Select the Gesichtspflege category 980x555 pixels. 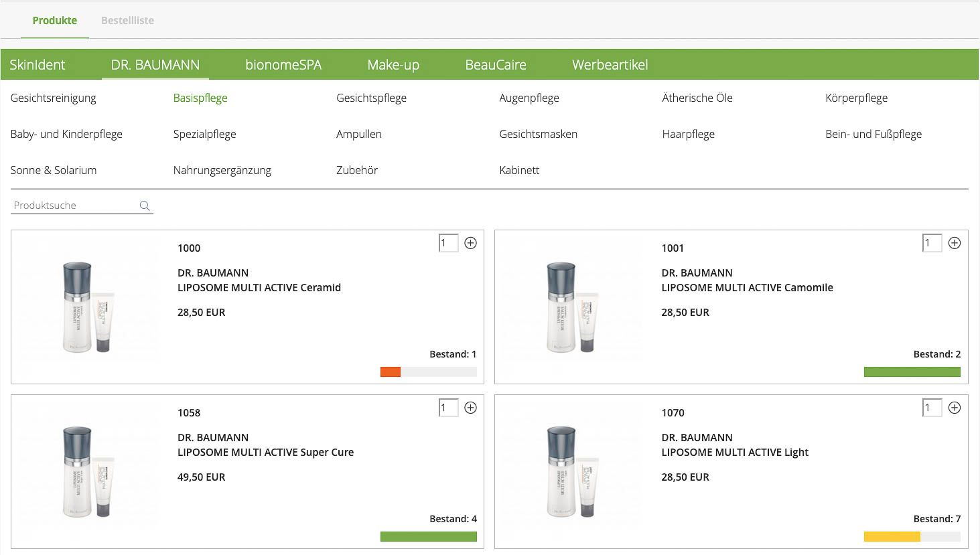click(x=371, y=98)
